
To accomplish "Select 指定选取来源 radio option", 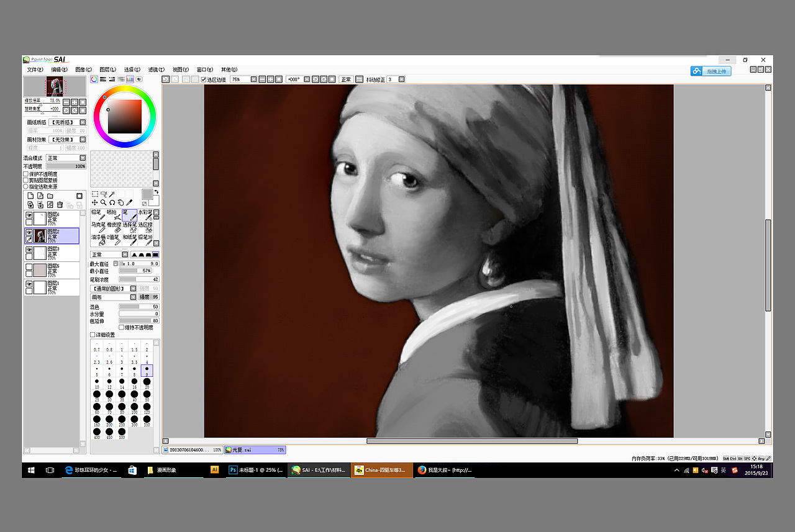I will 26,186.
